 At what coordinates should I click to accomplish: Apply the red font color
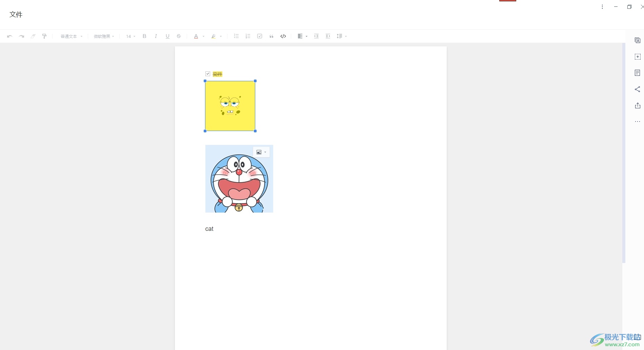coord(196,36)
